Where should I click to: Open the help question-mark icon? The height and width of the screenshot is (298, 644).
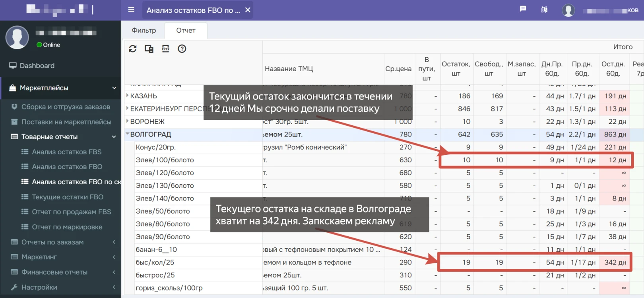point(182,49)
